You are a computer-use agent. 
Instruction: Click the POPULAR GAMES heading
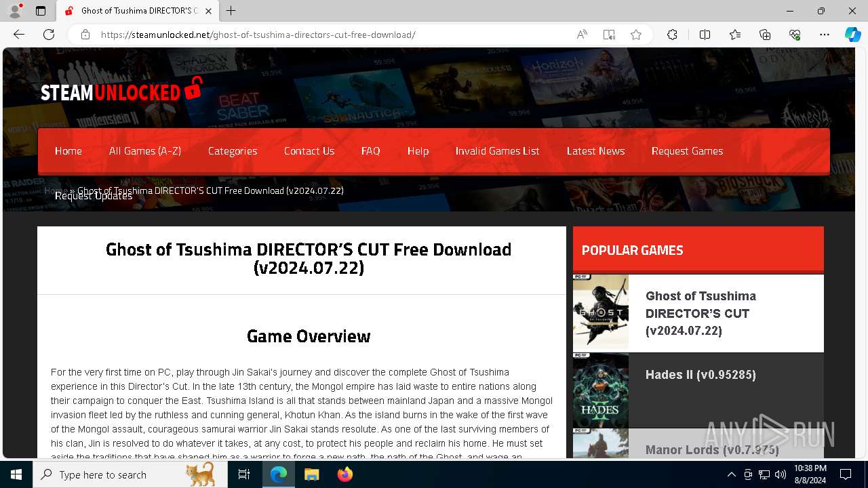[632, 250]
